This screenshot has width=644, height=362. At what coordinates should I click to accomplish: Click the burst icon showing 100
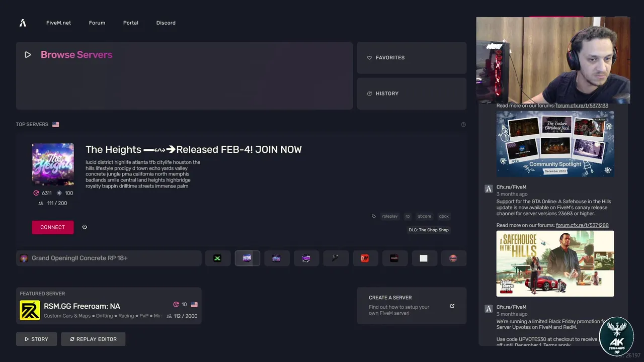point(59,193)
